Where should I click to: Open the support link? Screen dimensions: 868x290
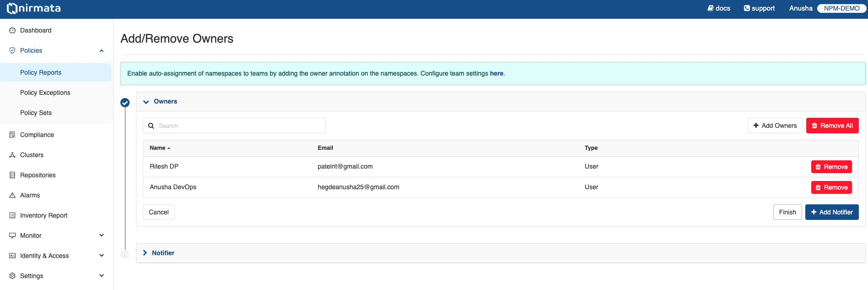[759, 8]
